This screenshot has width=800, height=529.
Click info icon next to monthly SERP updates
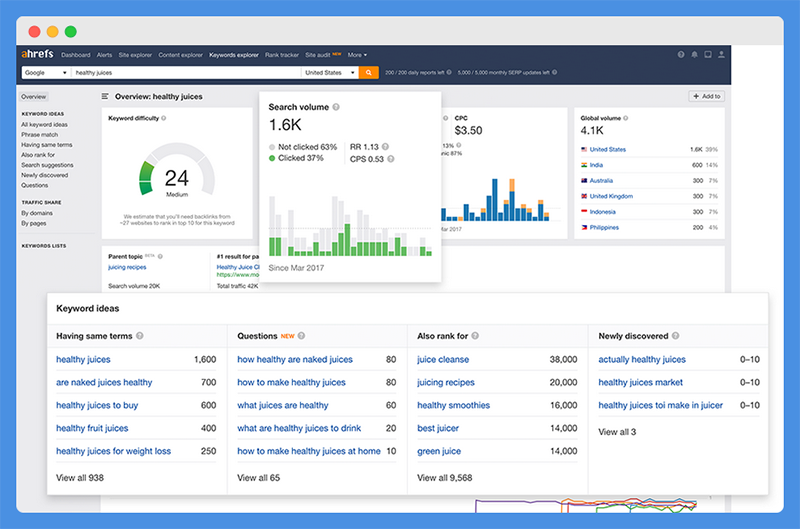point(555,72)
